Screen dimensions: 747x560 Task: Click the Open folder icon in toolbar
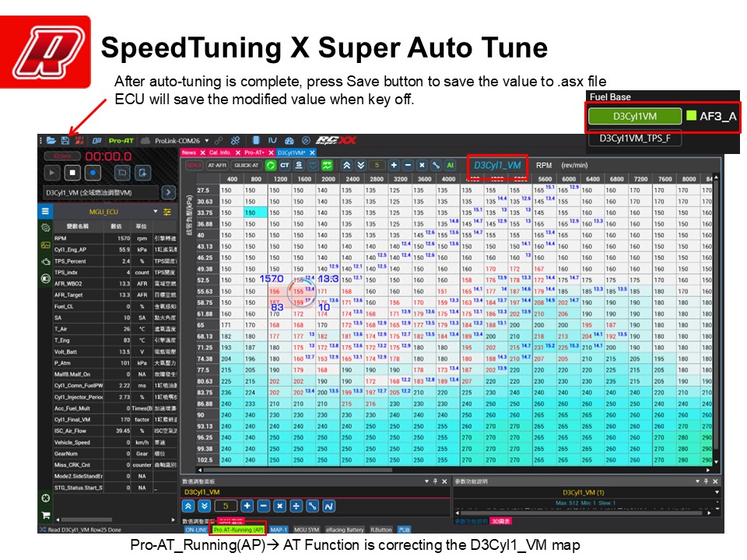click(51, 141)
